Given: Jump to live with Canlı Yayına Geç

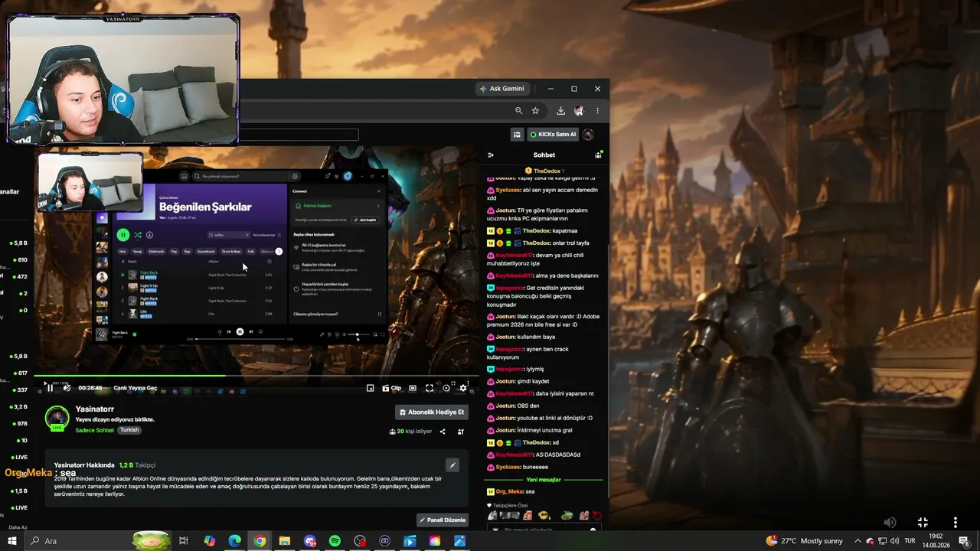Looking at the screenshot, I should (x=136, y=388).
